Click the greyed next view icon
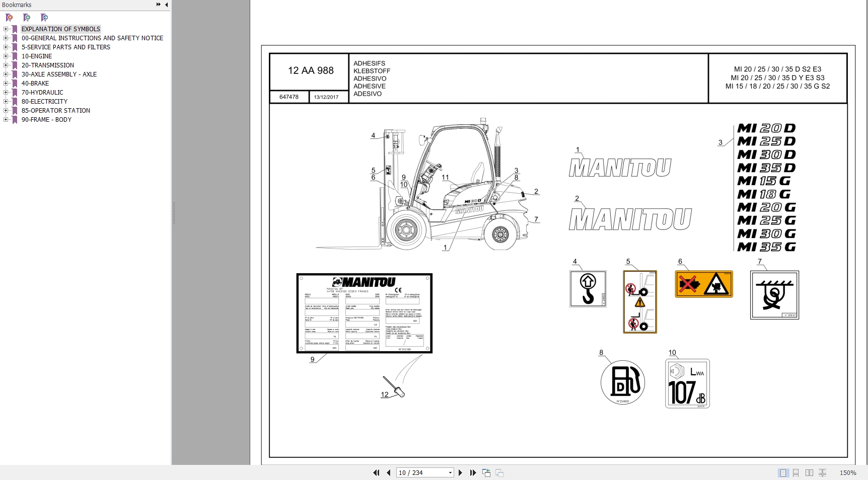The width and height of the screenshot is (868, 480). coord(499,472)
